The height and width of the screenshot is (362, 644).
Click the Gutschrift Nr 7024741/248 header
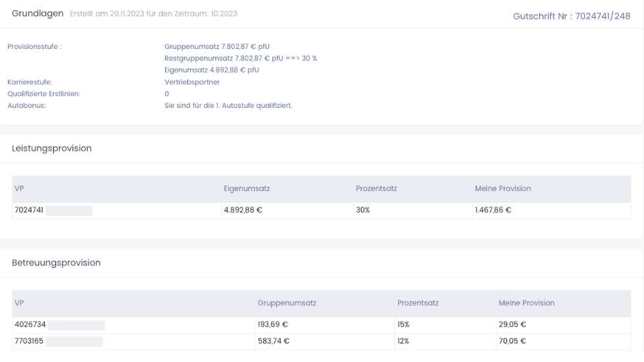point(572,16)
